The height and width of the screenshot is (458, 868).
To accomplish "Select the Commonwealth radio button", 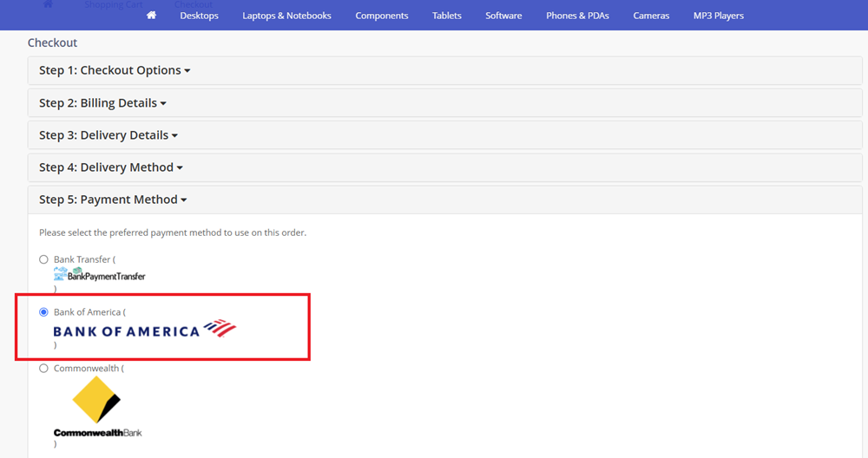I will coord(43,369).
